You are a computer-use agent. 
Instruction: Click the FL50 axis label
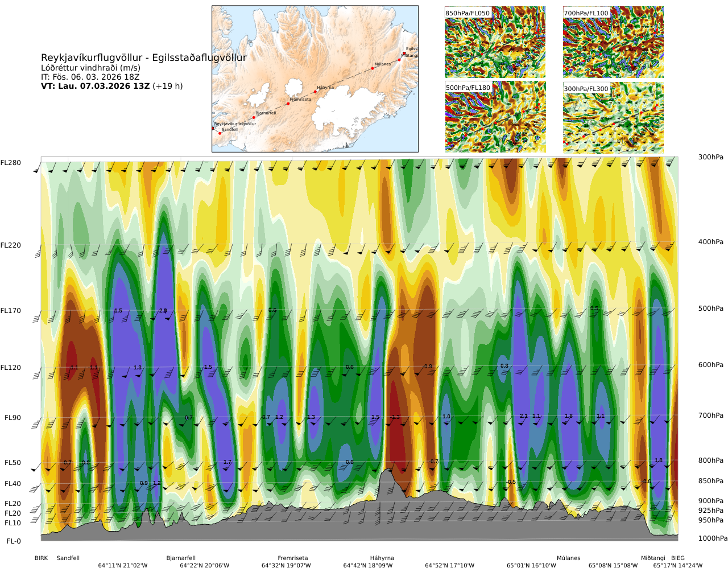[x=13, y=463]
